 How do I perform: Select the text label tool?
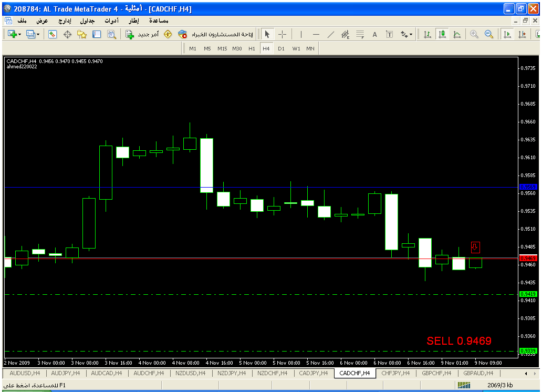click(x=374, y=34)
